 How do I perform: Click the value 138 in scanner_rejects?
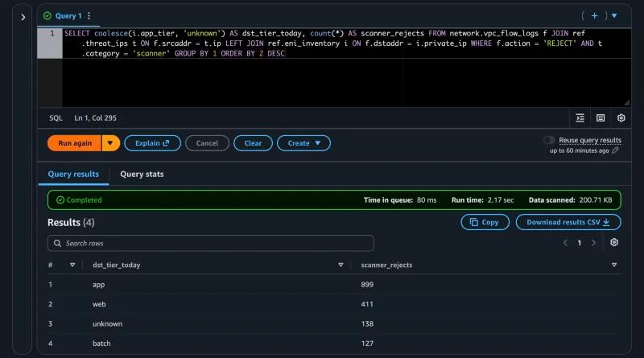367,323
